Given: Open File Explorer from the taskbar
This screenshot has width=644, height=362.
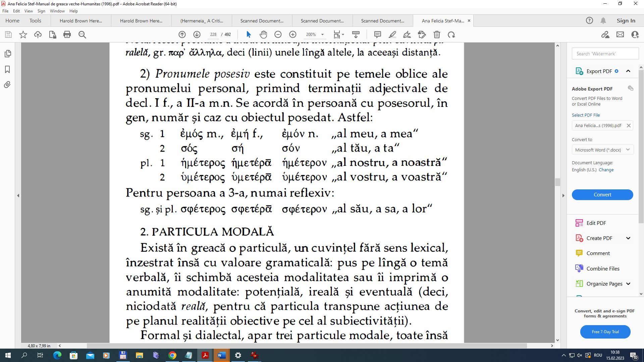Looking at the screenshot, I should pyautogui.click(x=140, y=355).
